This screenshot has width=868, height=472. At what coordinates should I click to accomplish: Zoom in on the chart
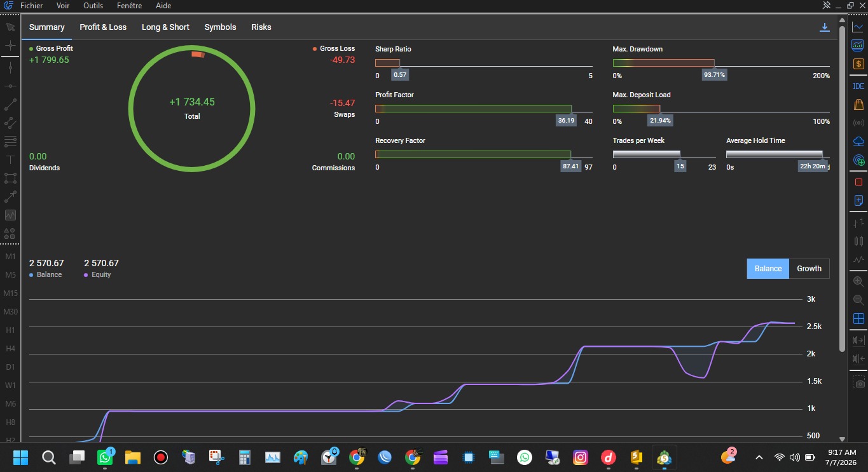(858, 281)
